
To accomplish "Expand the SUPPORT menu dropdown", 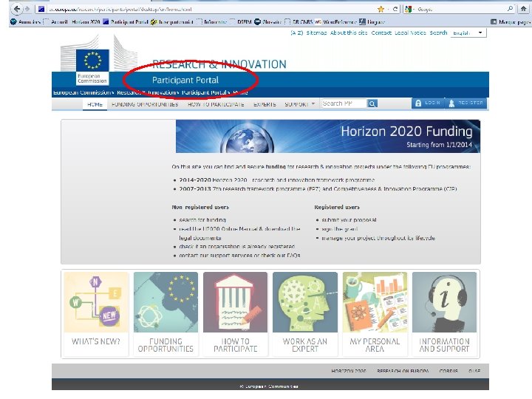I will coord(299,104).
